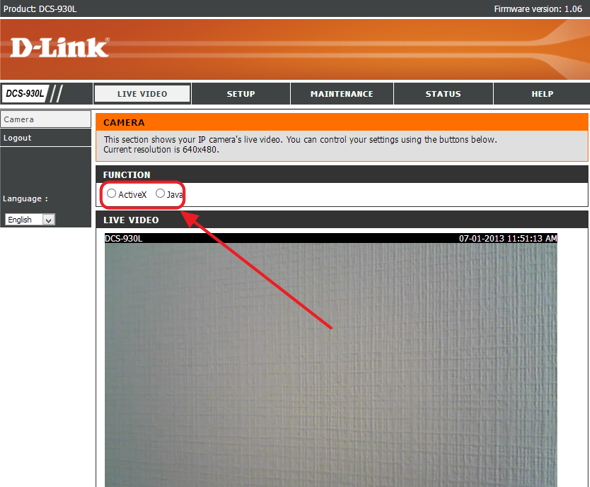This screenshot has height=487, width=590.
Task: Select the Java radio button
Action: point(160,193)
